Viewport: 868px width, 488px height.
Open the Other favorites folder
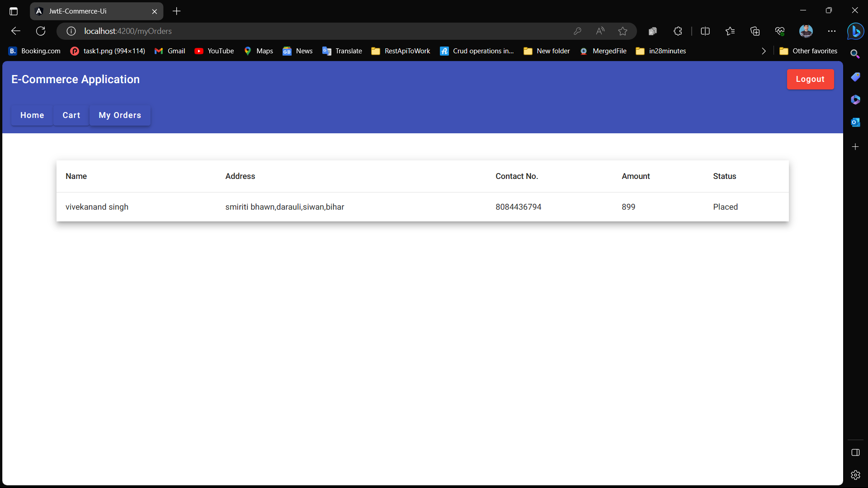coord(808,51)
